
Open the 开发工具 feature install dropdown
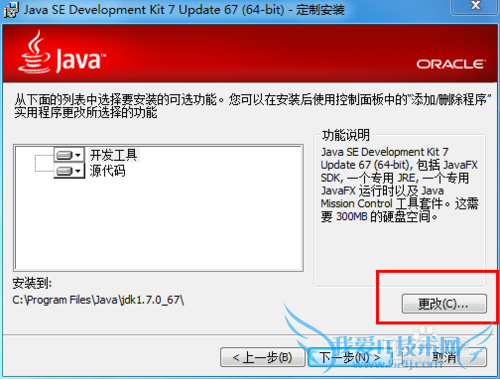tap(69, 155)
